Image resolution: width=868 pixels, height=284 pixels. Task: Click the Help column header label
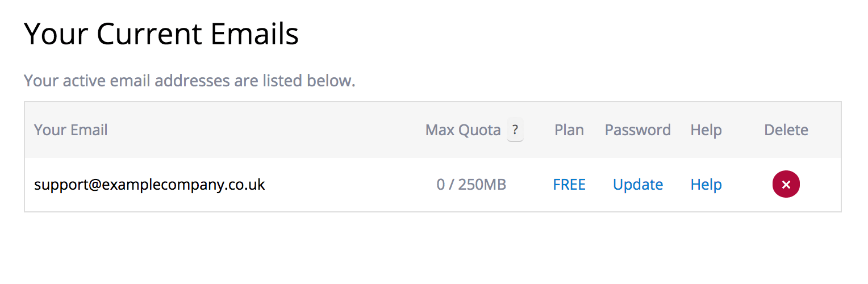(706, 130)
